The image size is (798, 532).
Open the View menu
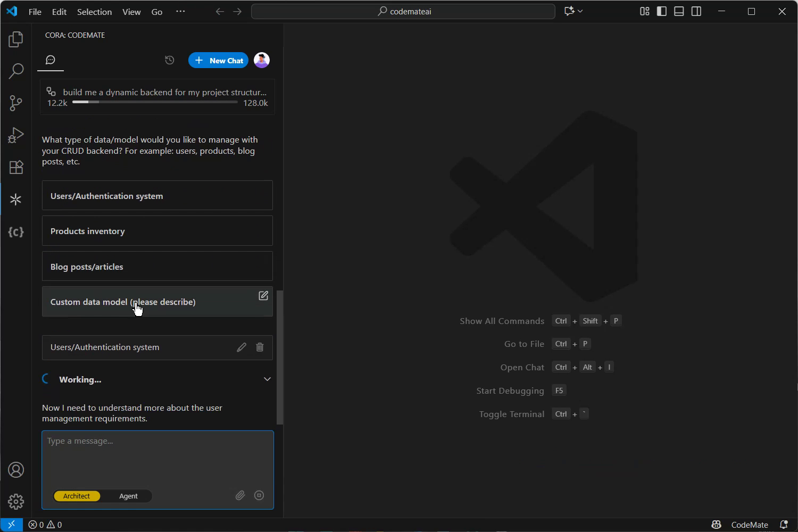tap(131, 12)
